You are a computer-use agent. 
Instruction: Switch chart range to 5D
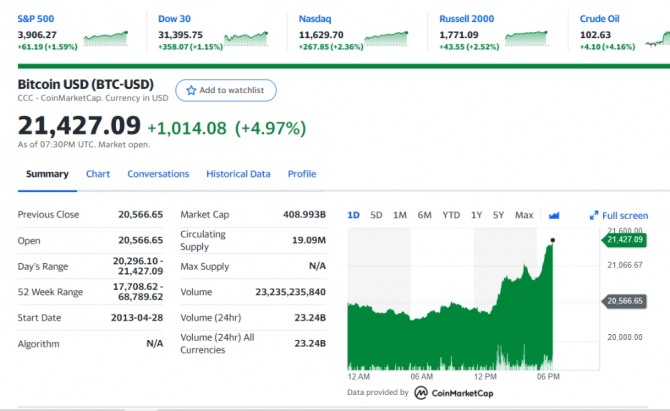click(x=376, y=215)
